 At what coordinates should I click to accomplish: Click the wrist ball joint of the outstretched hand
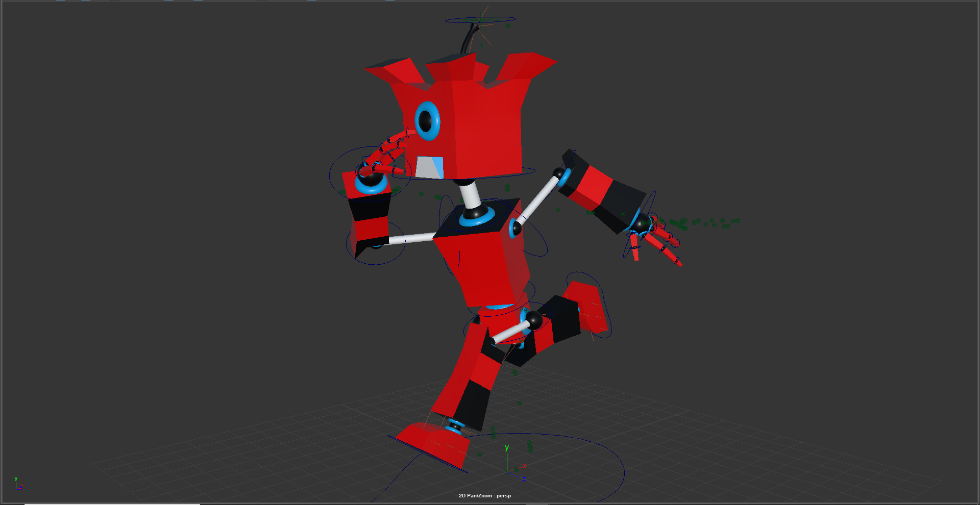(641, 223)
